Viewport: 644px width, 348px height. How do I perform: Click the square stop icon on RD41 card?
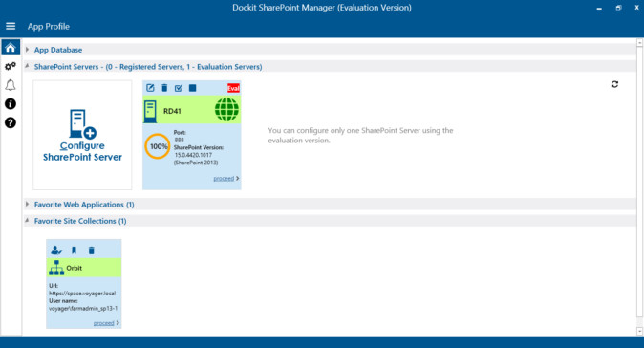[x=192, y=88]
